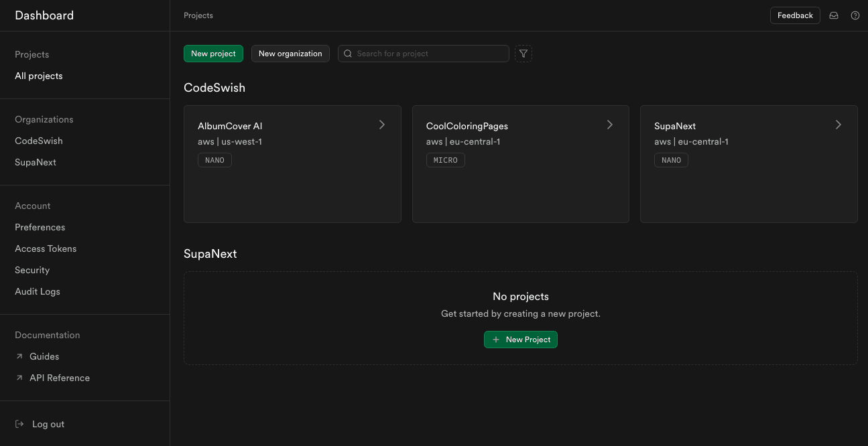Open the help question mark icon

pos(855,15)
